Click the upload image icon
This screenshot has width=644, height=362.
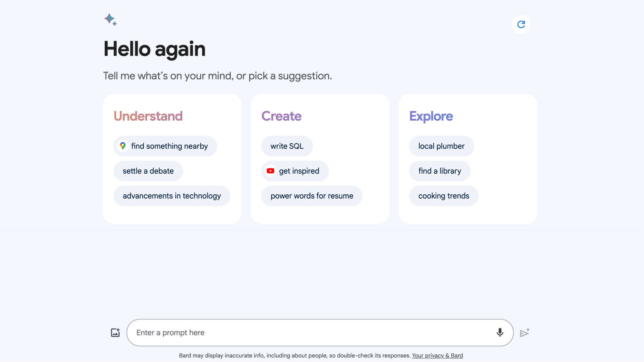(x=115, y=333)
